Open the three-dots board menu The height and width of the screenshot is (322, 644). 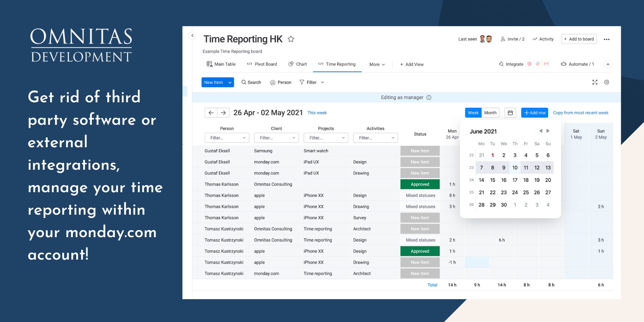click(606, 39)
